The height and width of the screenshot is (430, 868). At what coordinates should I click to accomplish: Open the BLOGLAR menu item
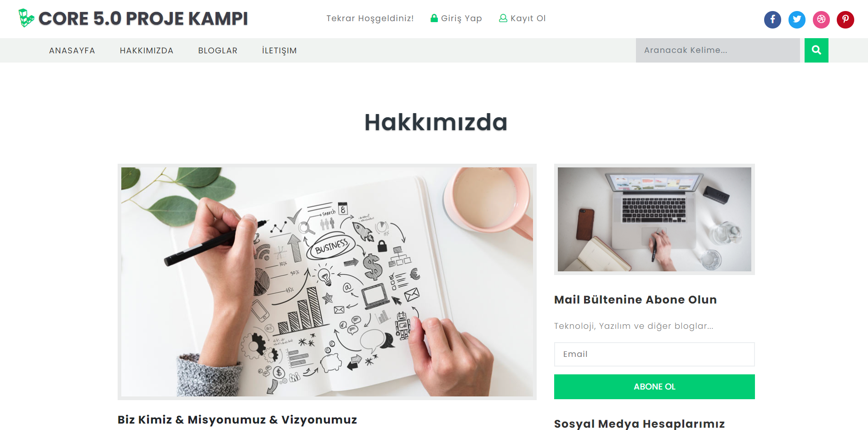[218, 51]
